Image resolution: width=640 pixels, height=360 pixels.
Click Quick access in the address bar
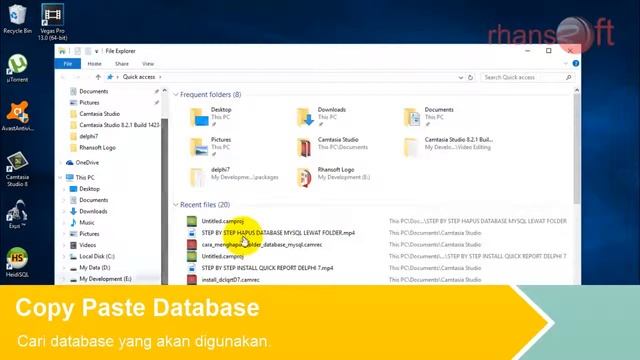(139, 77)
